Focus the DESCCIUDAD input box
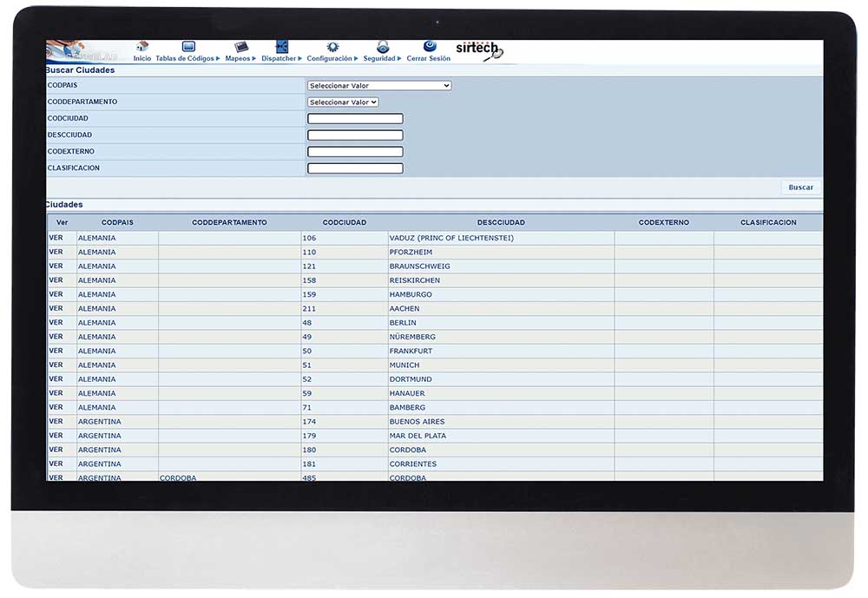 coord(355,135)
